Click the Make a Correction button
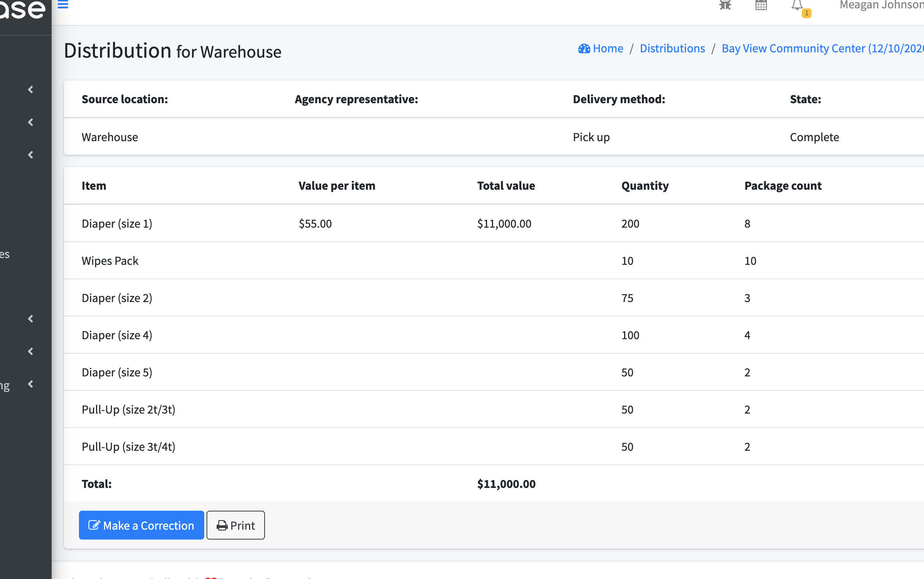Viewport: 924px width, 579px height. click(141, 525)
